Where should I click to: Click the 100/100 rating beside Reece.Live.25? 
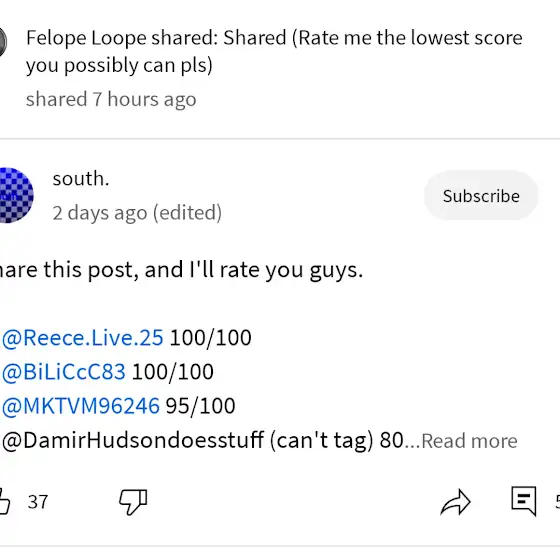pyautogui.click(x=210, y=338)
